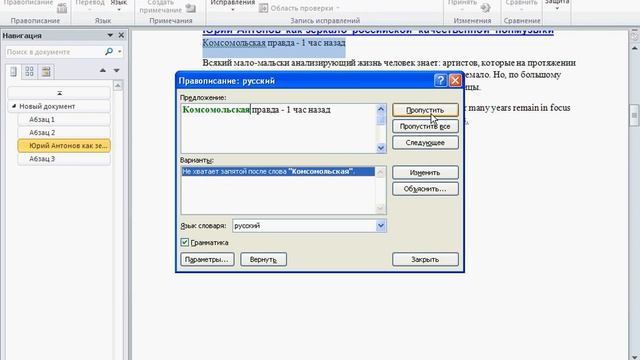Close the Навигация pane
The height and width of the screenshot is (360, 640).
click(x=121, y=36)
